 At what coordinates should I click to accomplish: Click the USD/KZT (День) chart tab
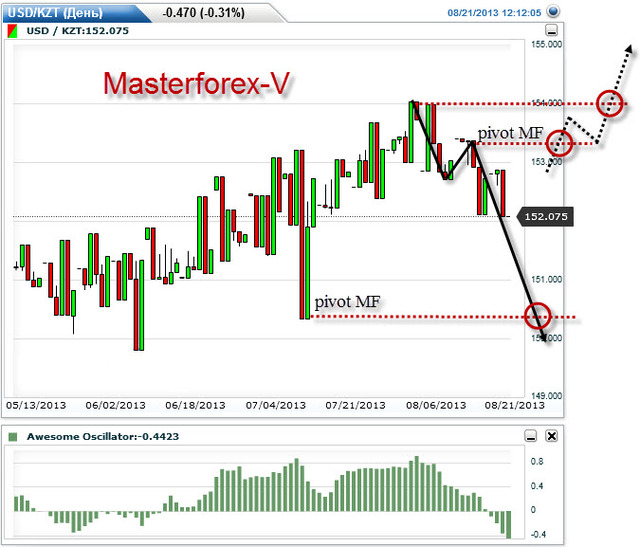pyautogui.click(x=76, y=13)
